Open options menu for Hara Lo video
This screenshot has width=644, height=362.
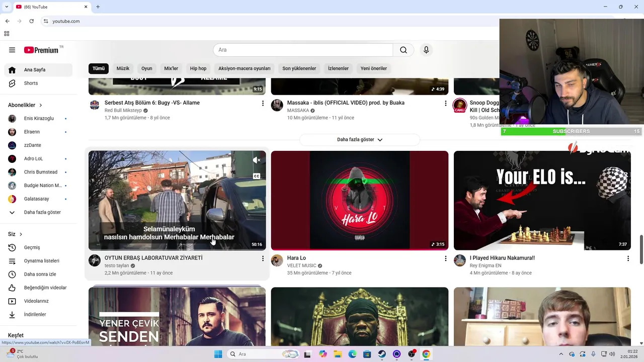point(445,258)
